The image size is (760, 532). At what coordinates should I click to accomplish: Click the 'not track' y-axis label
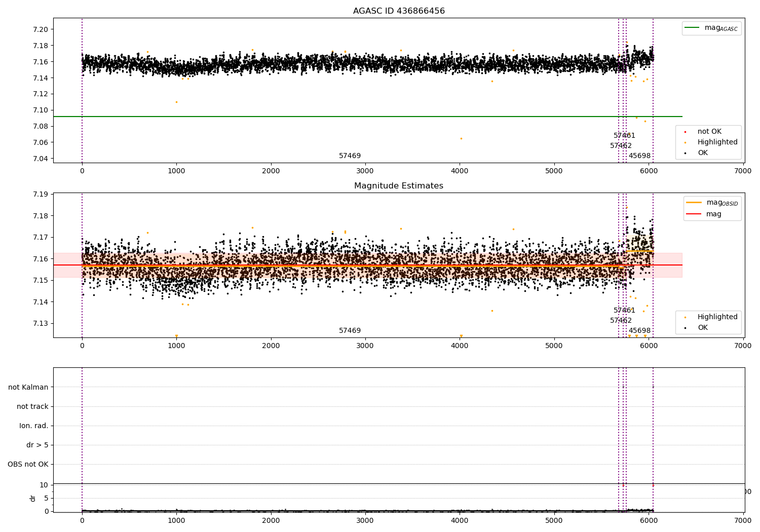[32, 406]
